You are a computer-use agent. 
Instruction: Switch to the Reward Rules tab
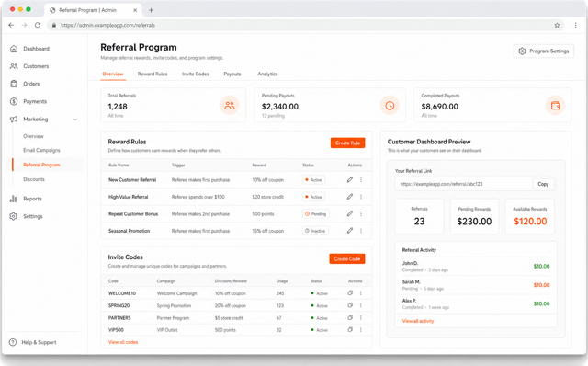[153, 74]
